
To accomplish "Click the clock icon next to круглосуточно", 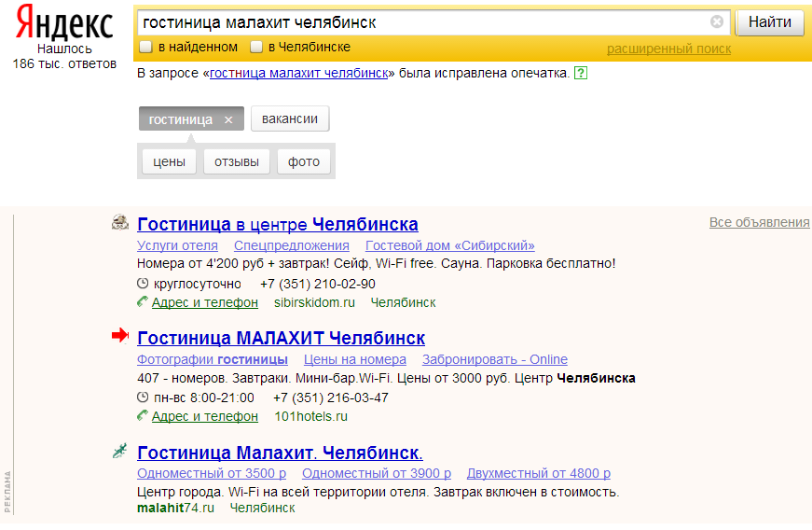I will 143,284.
